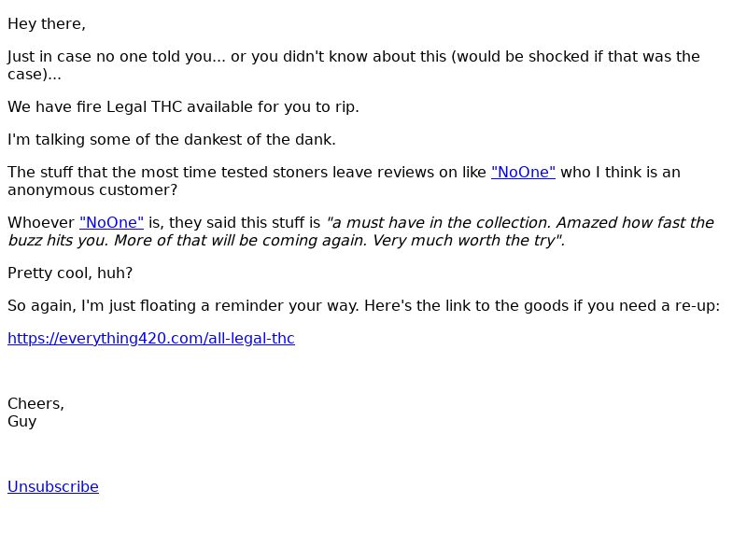Click the Unsubscribe link

tap(53, 486)
